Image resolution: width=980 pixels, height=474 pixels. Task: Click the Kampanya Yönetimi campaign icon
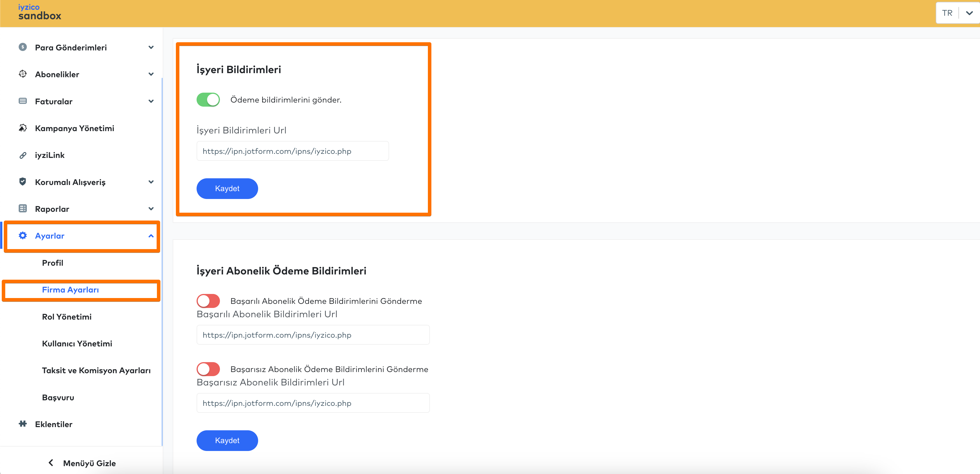[23, 128]
